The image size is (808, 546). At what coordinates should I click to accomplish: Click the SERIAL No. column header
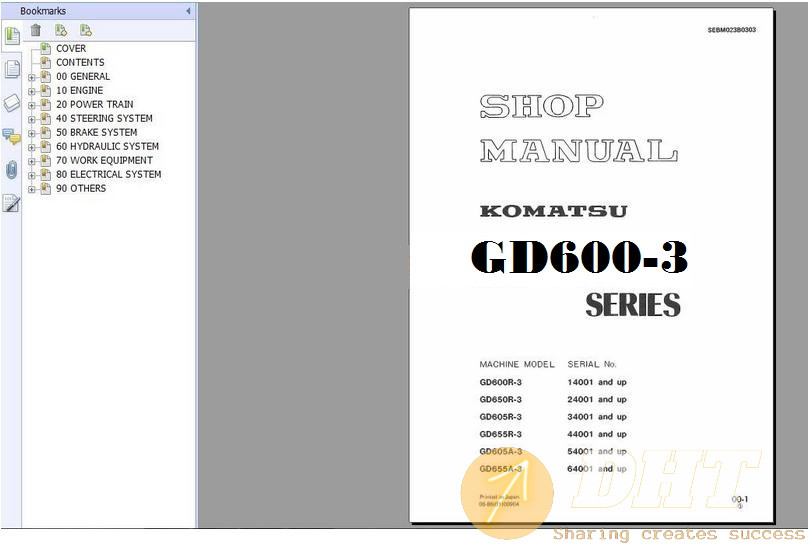click(x=592, y=364)
